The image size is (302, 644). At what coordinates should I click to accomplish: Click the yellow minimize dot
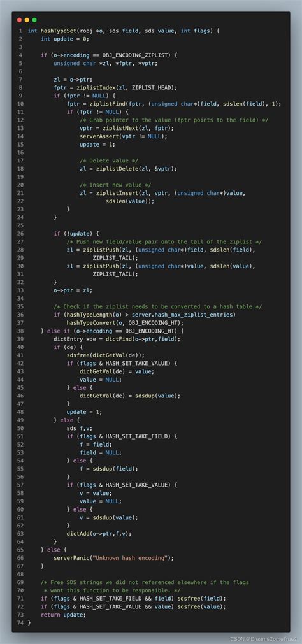27,20
